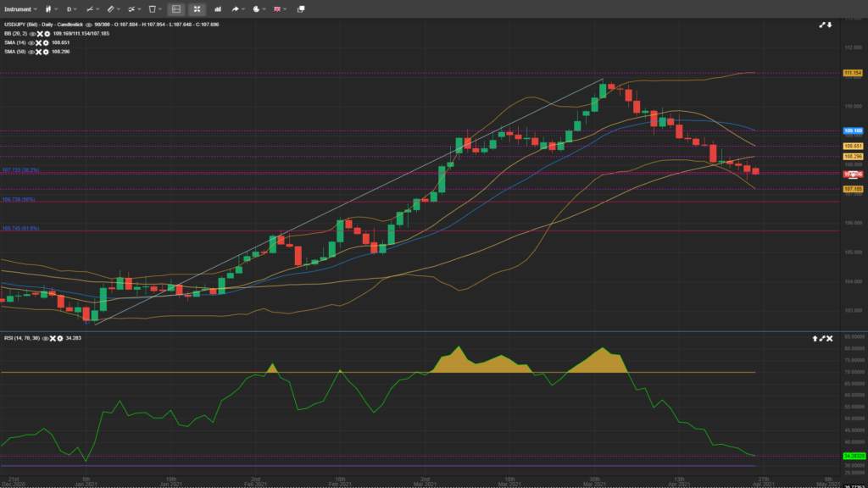The image size is (868, 488).
Task: Toggle visibility of SMA (50) indicator
Action: (x=31, y=52)
